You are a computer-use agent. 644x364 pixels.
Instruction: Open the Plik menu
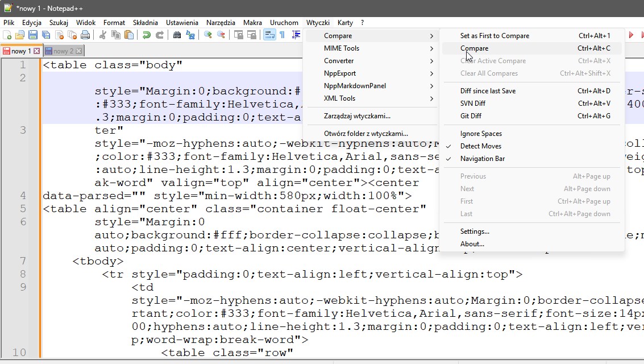point(9,23)
